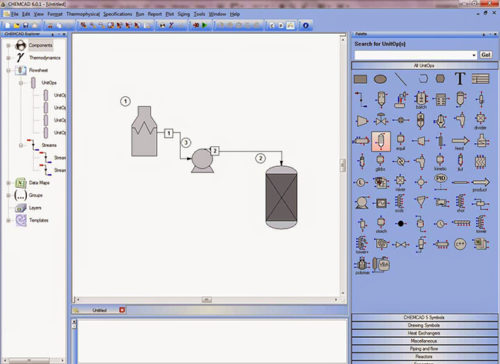Select the highlighted flash vessel unit icon

(x=381, y=141)
